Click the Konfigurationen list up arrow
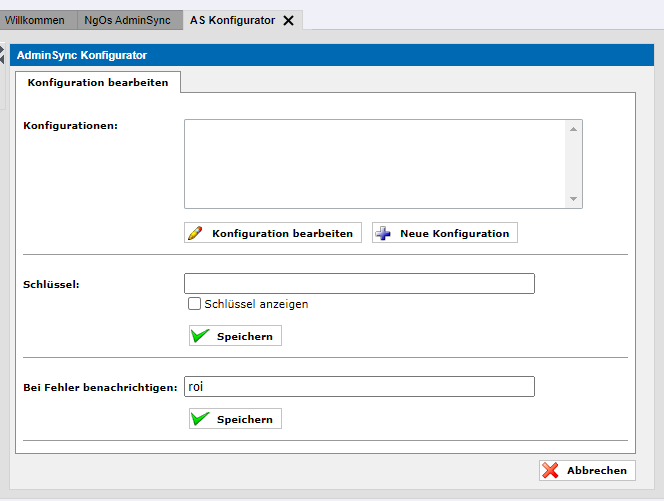The image size is (664, 501). click(573, 129)
